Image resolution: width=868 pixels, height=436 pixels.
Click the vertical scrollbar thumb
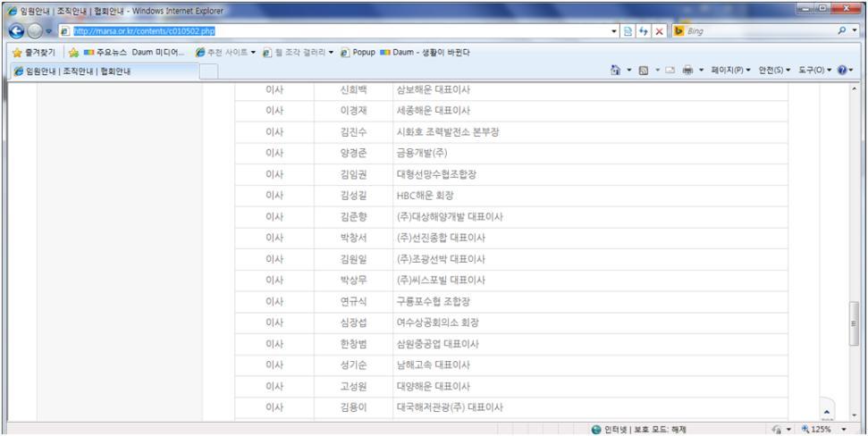(x=855, y=323)
